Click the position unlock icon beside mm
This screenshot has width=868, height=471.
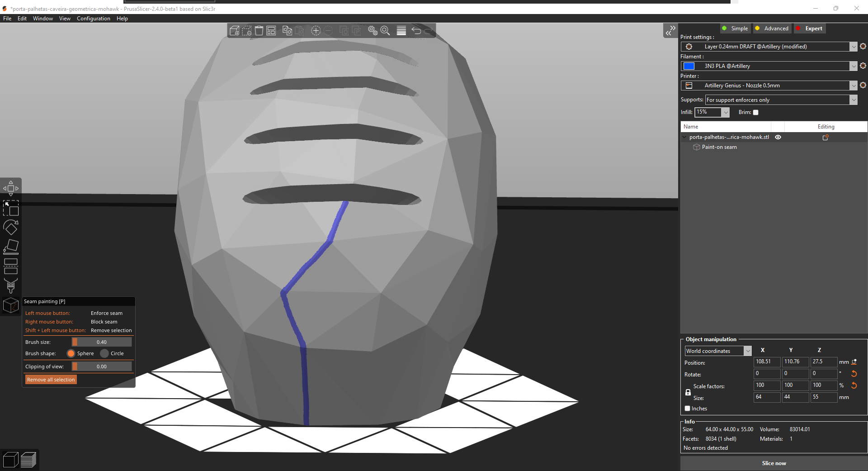pos(854,362)
